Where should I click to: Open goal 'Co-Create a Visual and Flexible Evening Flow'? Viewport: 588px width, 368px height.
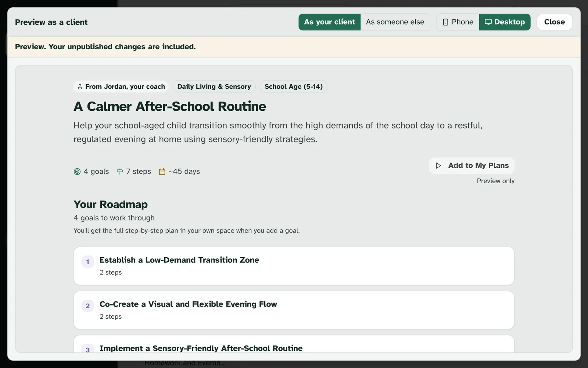coord(294,310)
